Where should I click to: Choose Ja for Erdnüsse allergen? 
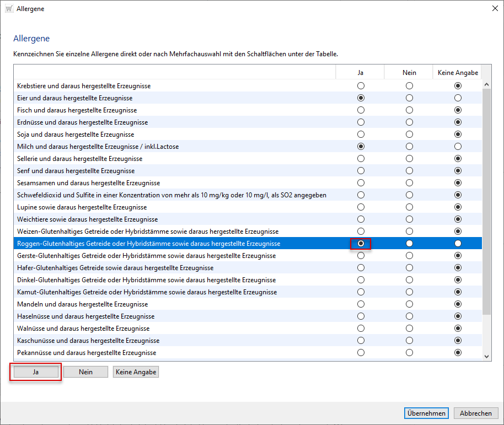[x=361, y=122]
